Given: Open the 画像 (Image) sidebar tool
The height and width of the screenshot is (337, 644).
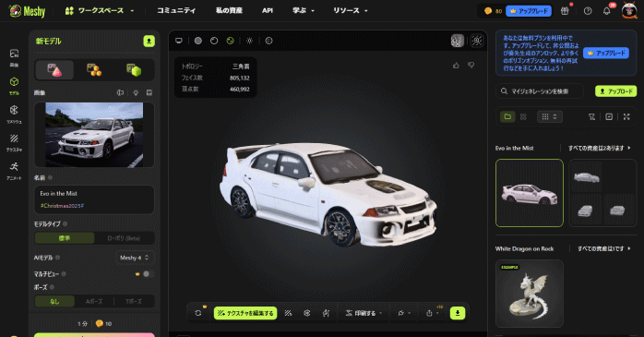Looking at the screenshot, I should (x=14, y=57).
